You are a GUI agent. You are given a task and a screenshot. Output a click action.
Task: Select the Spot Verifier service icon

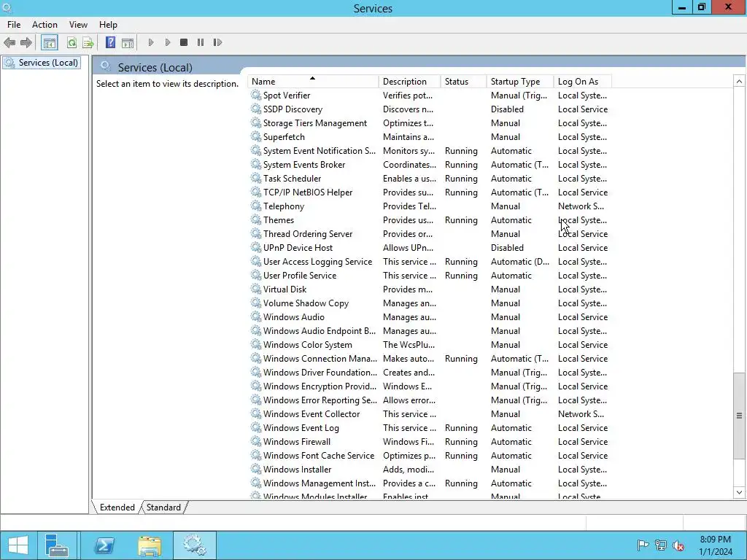click(256, 96)
